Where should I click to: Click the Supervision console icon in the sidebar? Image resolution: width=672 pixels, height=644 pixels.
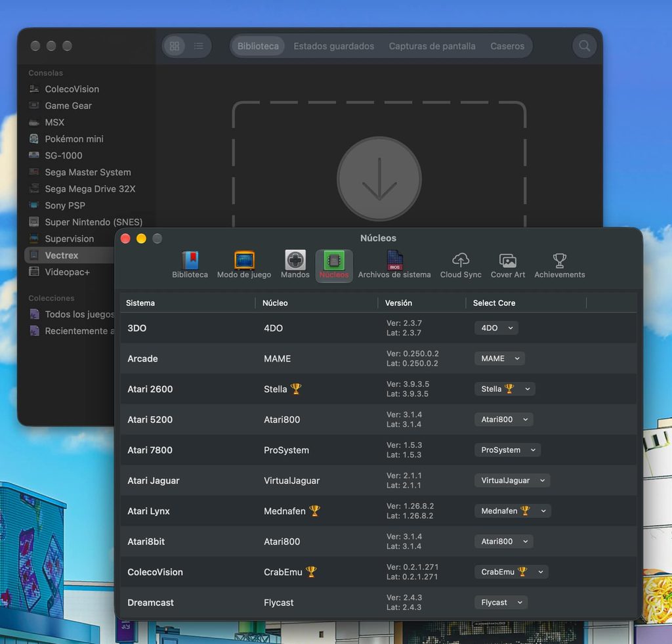click(34, 238)
